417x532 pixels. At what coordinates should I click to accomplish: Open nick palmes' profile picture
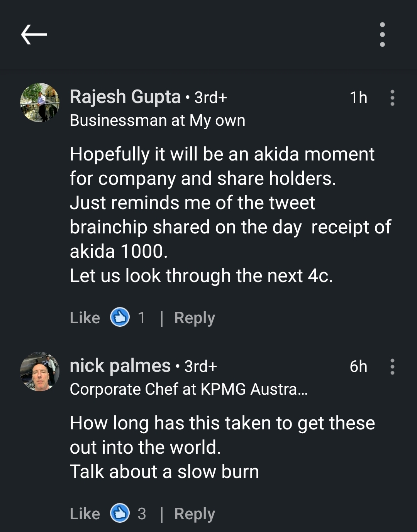pos(40,372)
